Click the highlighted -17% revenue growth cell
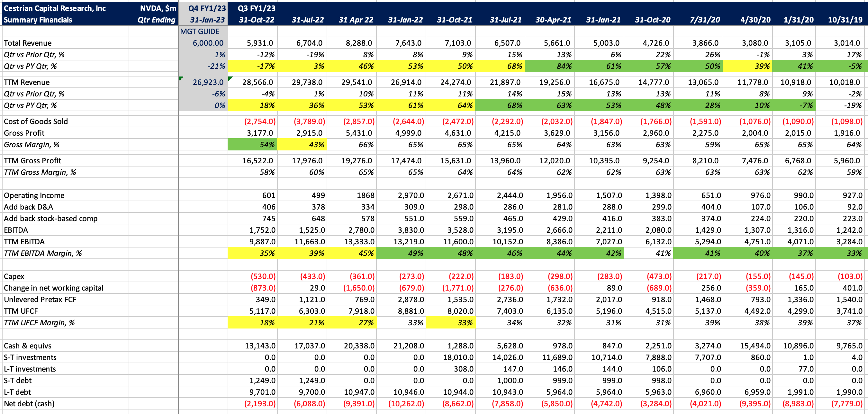This screenshot has width=868, height=414. click(x=252, y=66)
